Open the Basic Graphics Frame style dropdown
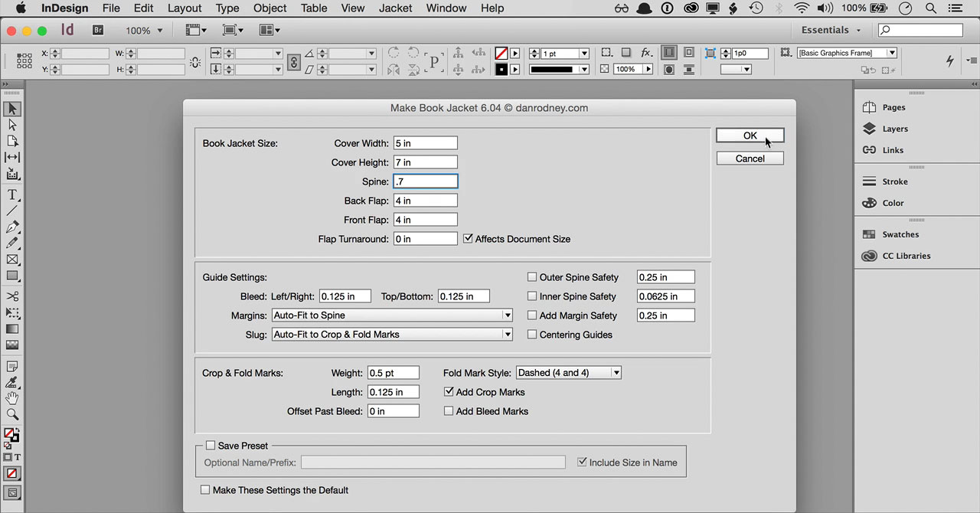 pyautogui.click(x=892, y=53)
